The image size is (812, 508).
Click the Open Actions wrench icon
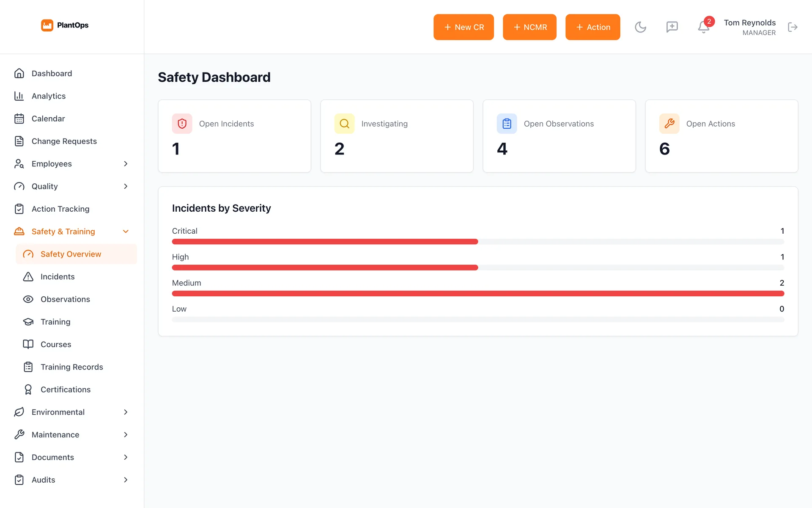(669, 124)
